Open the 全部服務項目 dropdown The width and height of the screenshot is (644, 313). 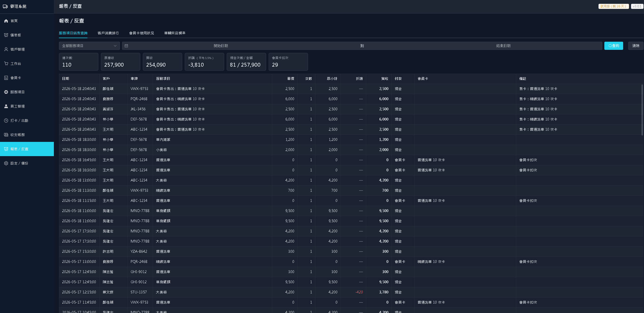(89, 46)
